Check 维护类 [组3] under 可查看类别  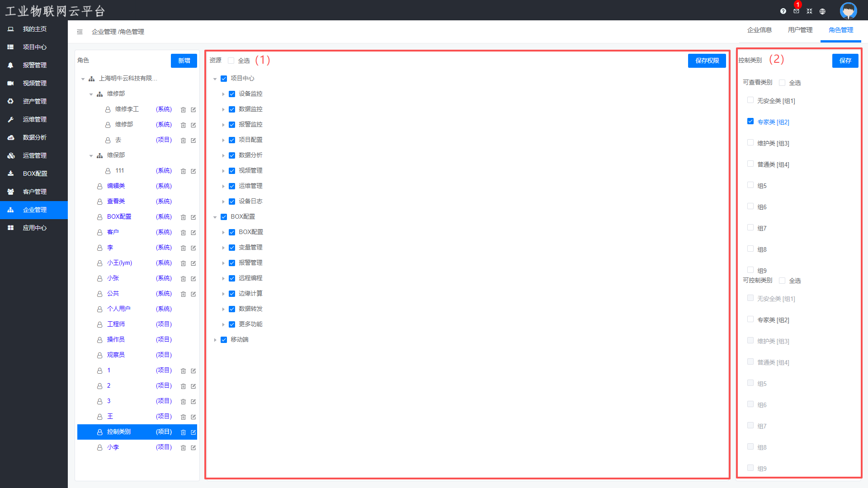[750, 143]
